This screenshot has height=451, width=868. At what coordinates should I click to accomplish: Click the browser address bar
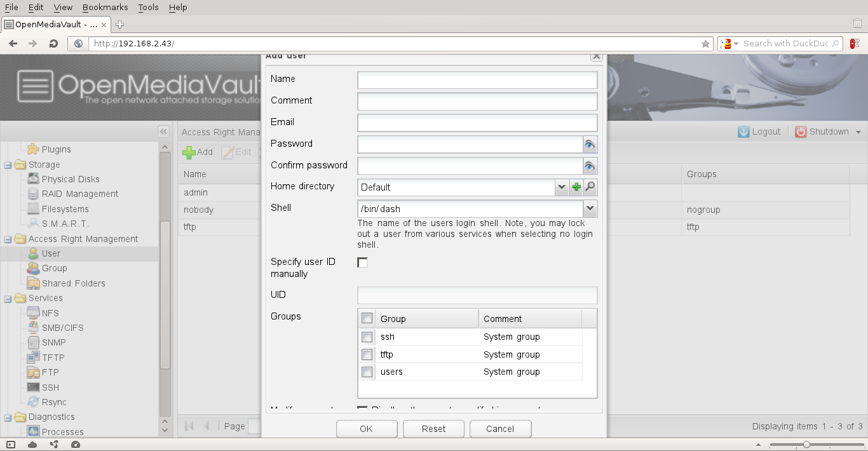pyautogui.click(x=394, y=44)
